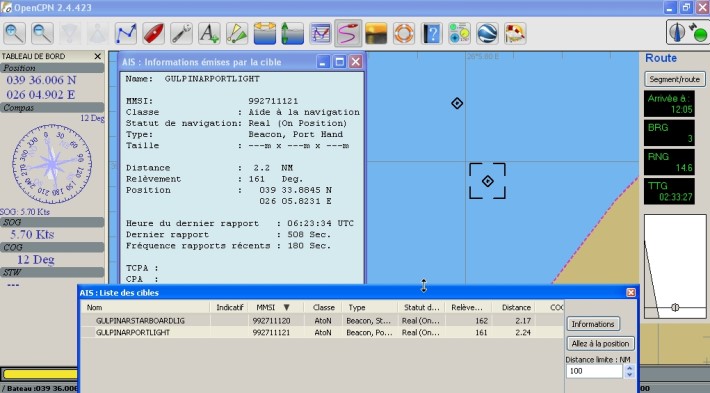Toggle the track 'S' curve toolbar button
The height and width of the screenshot is (393, 710).
click(x=348, y=33)
